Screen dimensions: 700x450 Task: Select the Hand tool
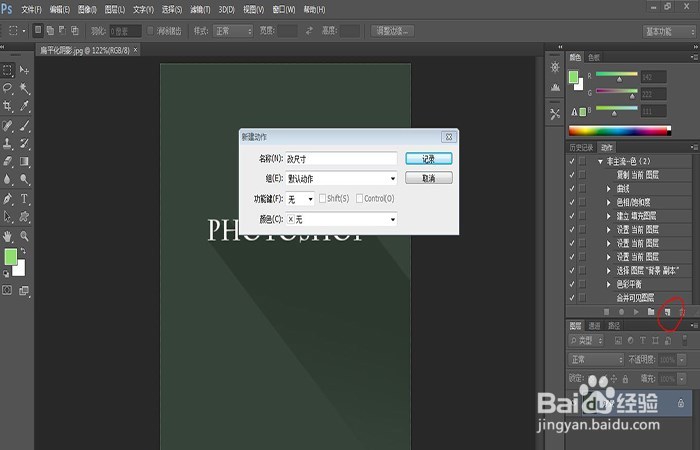tap(8, 236)
